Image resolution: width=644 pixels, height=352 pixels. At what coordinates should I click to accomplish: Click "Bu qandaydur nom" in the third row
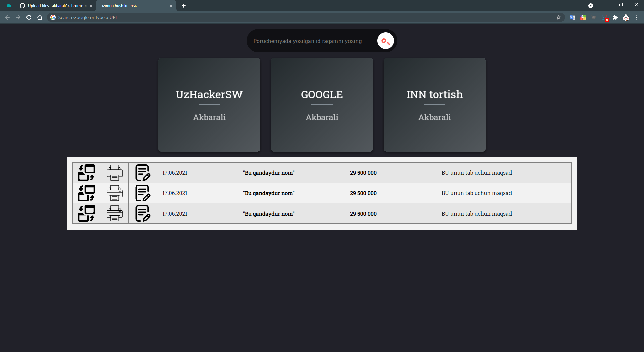coord(269,214)
